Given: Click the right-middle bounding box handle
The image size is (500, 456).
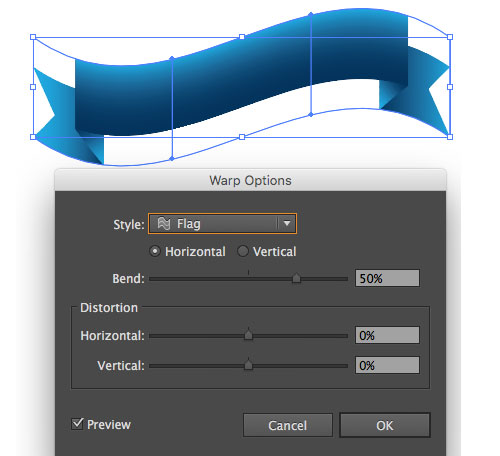Looking at the screenshot, I should click(x=450, y=87).
